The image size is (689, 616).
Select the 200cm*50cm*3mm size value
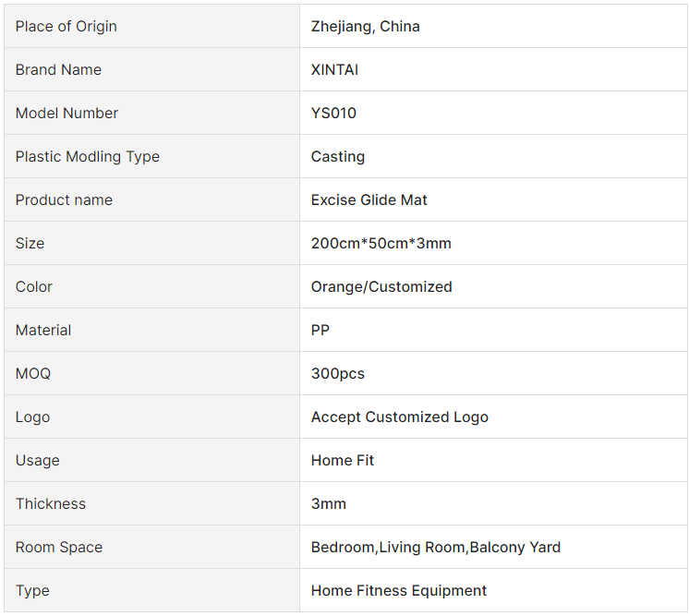pos(381,243)
